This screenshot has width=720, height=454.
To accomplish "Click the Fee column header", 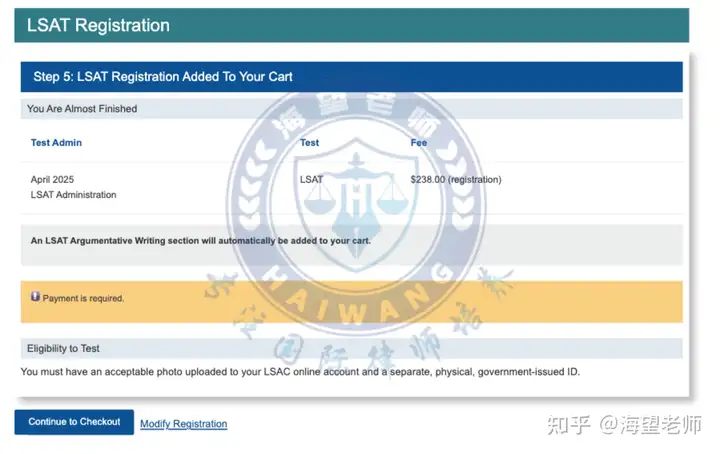I will pos(419,143).
